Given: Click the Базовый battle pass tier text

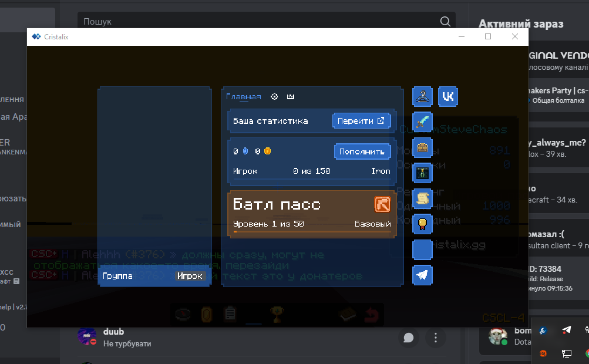Looking at the screenshot, I should tap(373, 224).
